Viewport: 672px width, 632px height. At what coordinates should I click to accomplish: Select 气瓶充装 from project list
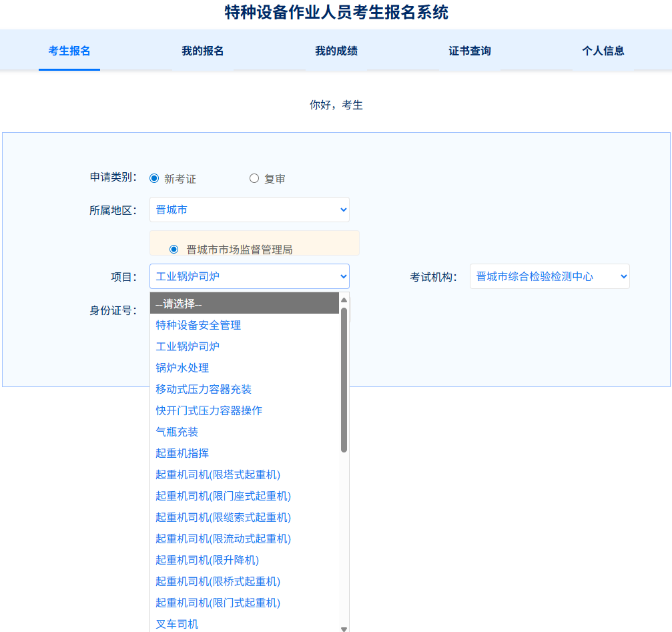pos(177,432)
